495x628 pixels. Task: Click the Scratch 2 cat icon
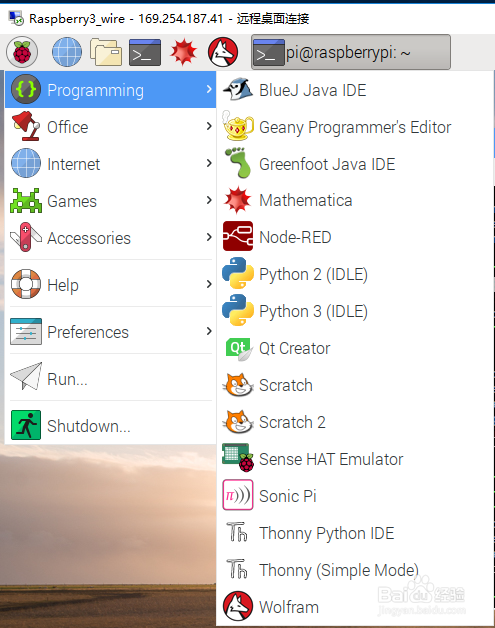[238, 422]
